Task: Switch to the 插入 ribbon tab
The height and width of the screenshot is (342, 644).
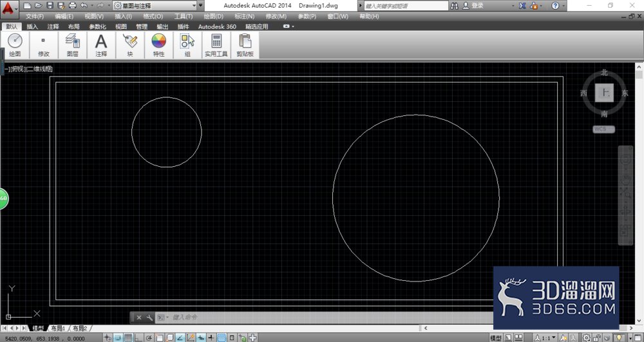Action: (x=32, y=26)
